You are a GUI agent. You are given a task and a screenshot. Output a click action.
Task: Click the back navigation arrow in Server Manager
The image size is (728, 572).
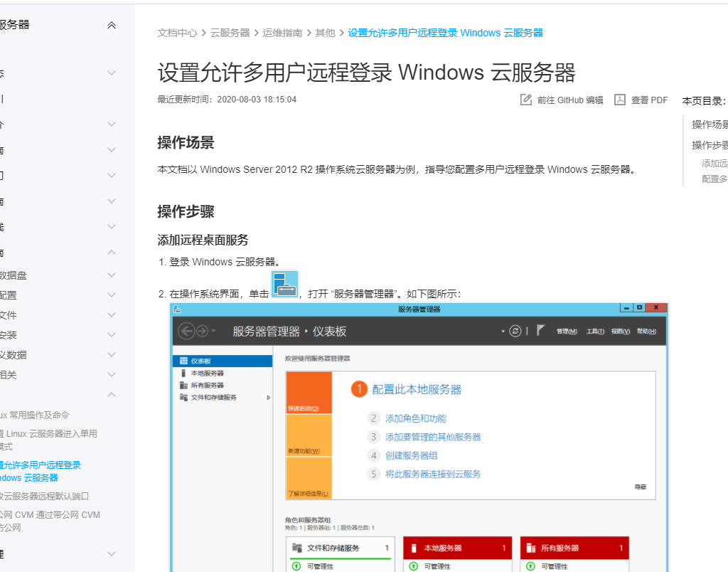187,332
